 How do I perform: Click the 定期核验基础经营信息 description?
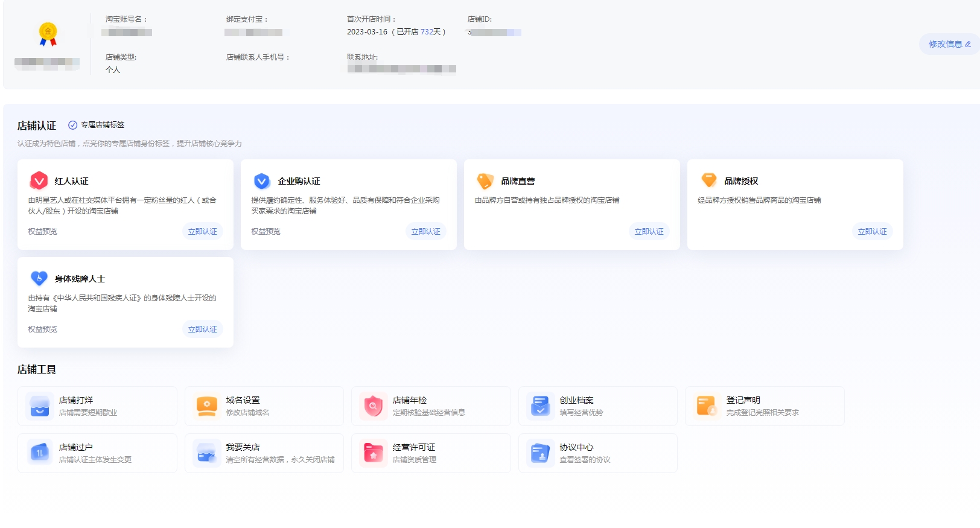429,413
